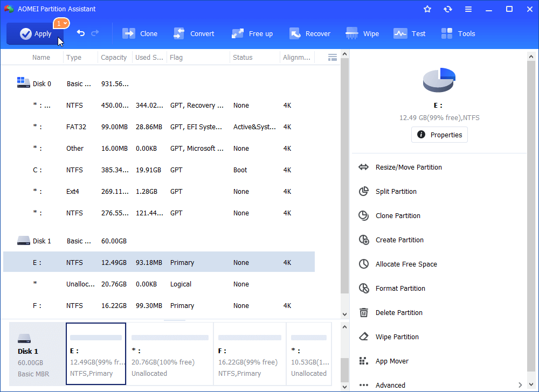Image resolution: width=539 pixels, height=392 pixels.
Task: Open the Recover menu
Action: [x=310, y=33]
